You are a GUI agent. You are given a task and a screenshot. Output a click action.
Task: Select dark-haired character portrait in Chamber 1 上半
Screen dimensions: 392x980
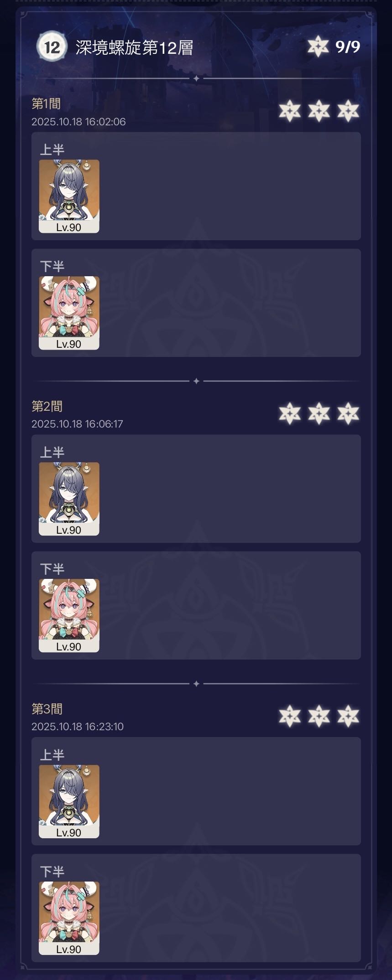pos(69,196)
